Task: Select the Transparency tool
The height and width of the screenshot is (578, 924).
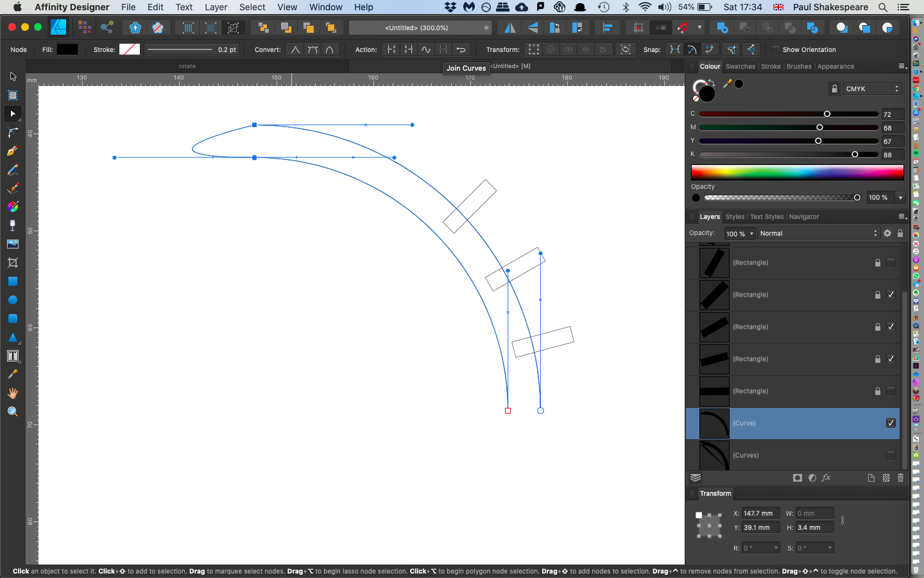Action: pos(13,225)
